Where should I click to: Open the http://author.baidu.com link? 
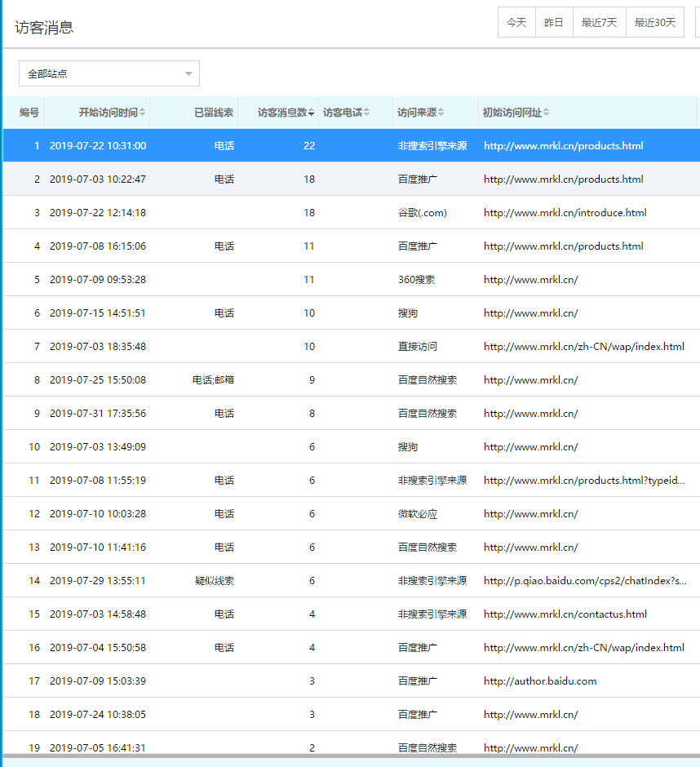[x=540, y=681]
